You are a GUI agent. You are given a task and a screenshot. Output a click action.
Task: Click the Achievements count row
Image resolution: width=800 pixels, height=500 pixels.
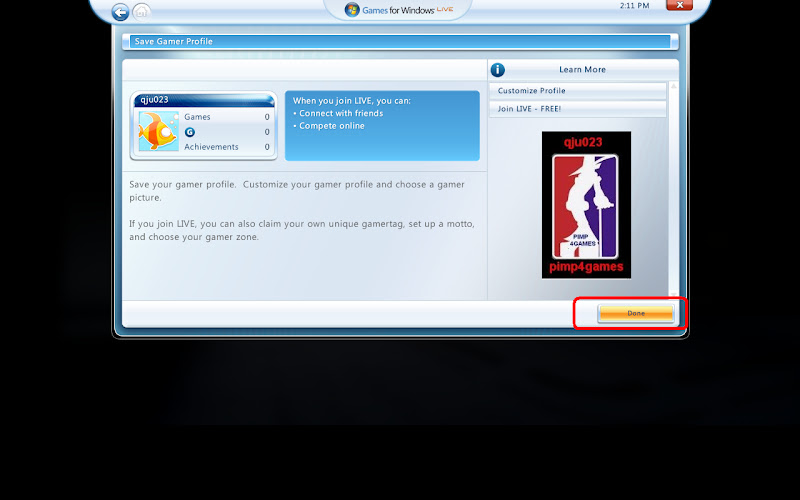[x=227, y=147]
